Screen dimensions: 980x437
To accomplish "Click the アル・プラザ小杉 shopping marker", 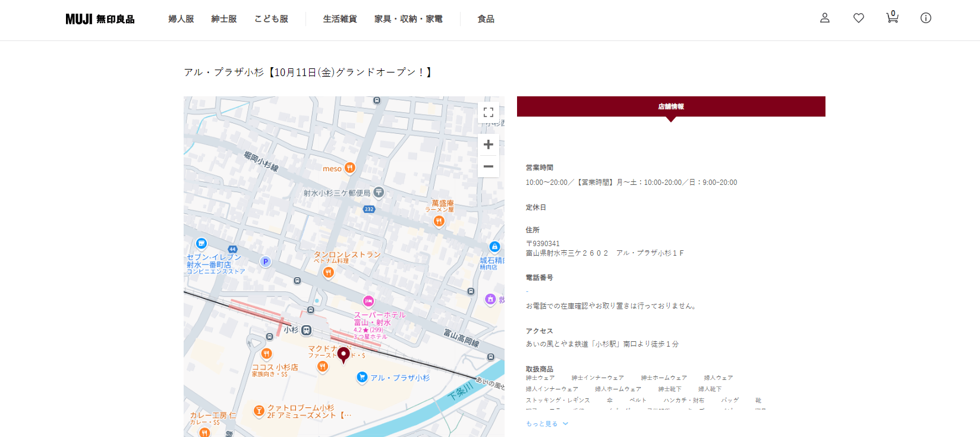I will (x=362, y=377).
